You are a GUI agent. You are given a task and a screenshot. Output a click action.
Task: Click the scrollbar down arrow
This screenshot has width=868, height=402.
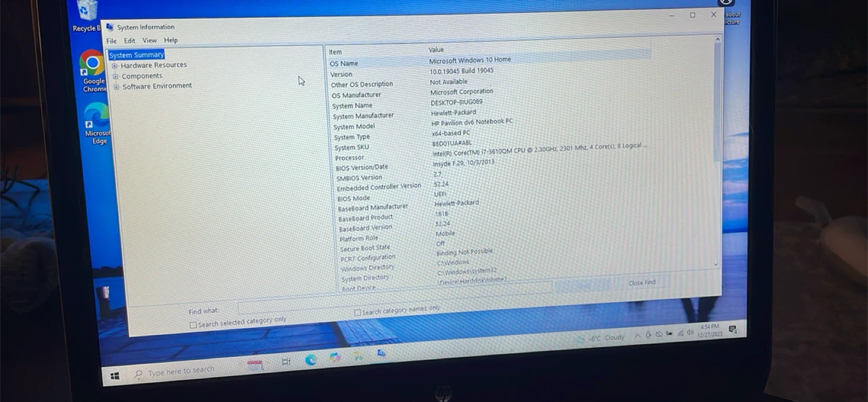(x=716, y=263)
